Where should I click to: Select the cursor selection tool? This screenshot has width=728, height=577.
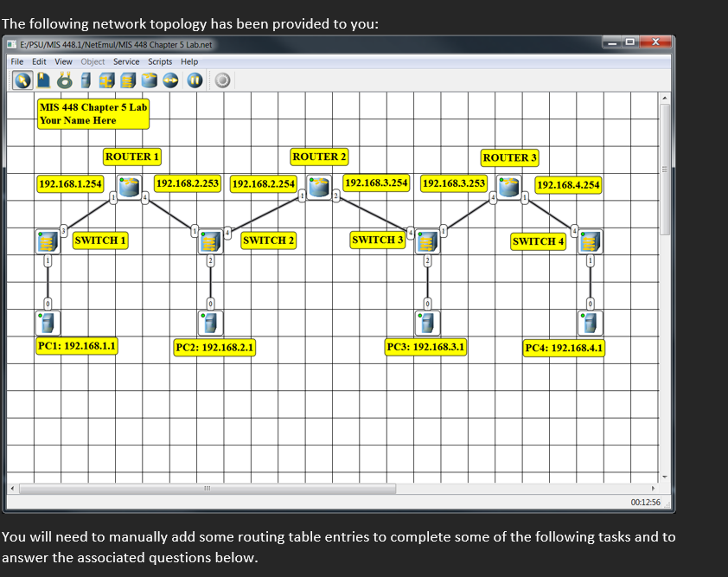[x=22, y=80]
